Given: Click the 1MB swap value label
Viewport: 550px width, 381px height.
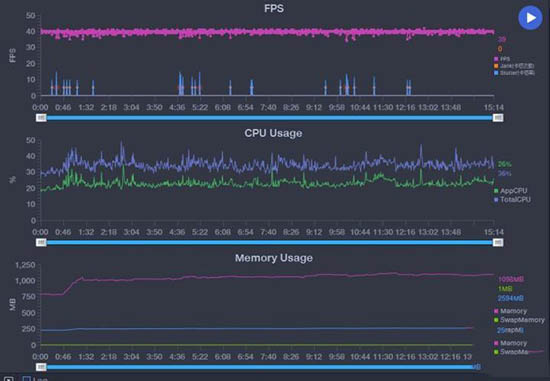Looking at the screenshot, I should tap(505, 289).
